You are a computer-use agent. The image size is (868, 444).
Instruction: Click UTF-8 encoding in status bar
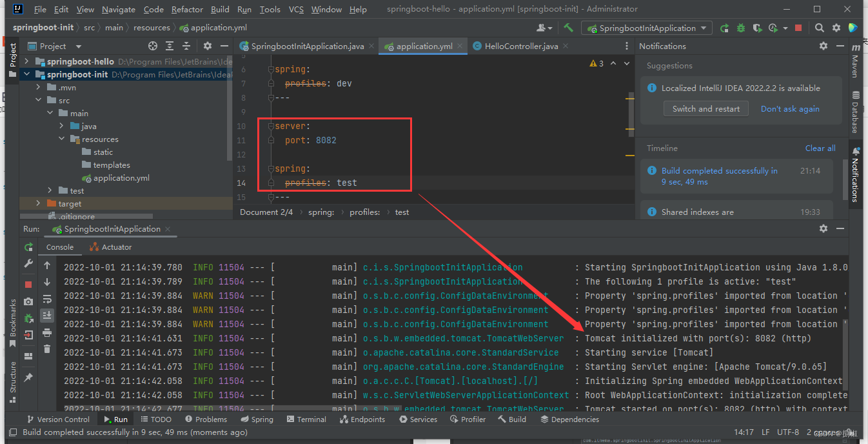(x=788, y=432)
